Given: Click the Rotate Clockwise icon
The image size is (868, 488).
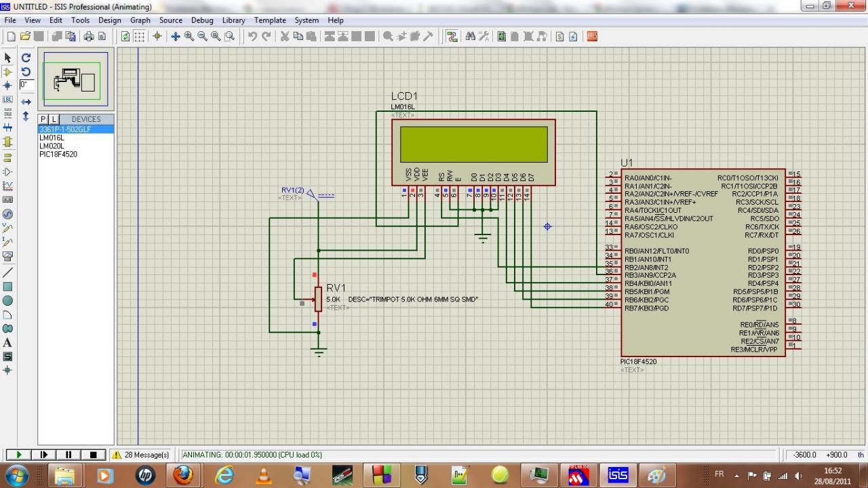Looking at the screenshot, I should pyautogui.click(x=26, y=58).
